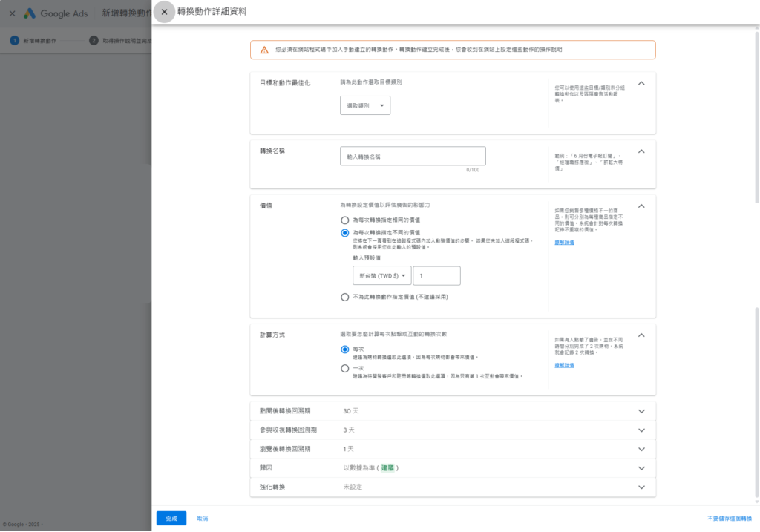Select 為每次轉換指定相同的價值 radio option
This screenshot has height=532, width=760.
[x=344, y=220]
